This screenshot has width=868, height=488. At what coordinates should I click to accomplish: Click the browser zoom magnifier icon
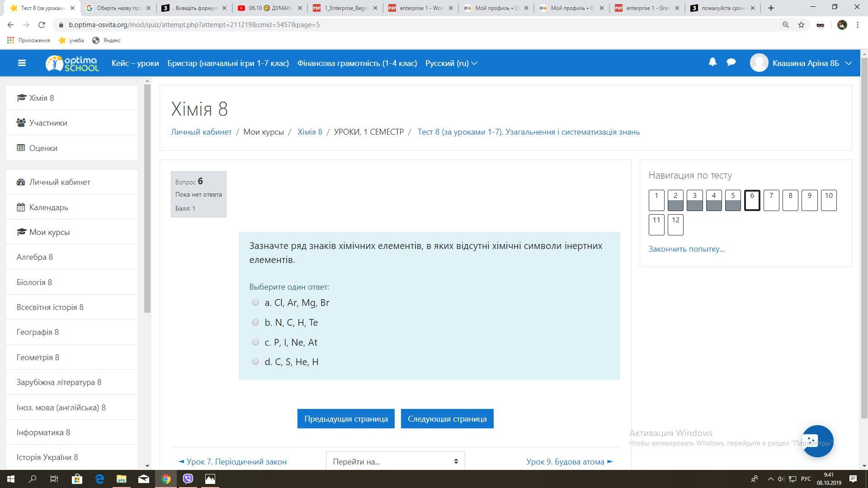coord(786,25)
